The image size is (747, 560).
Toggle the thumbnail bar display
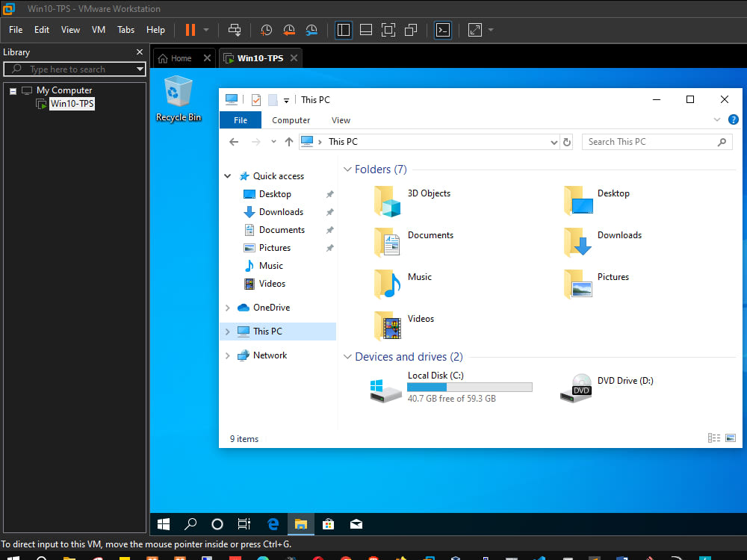[x=365, y=30]
